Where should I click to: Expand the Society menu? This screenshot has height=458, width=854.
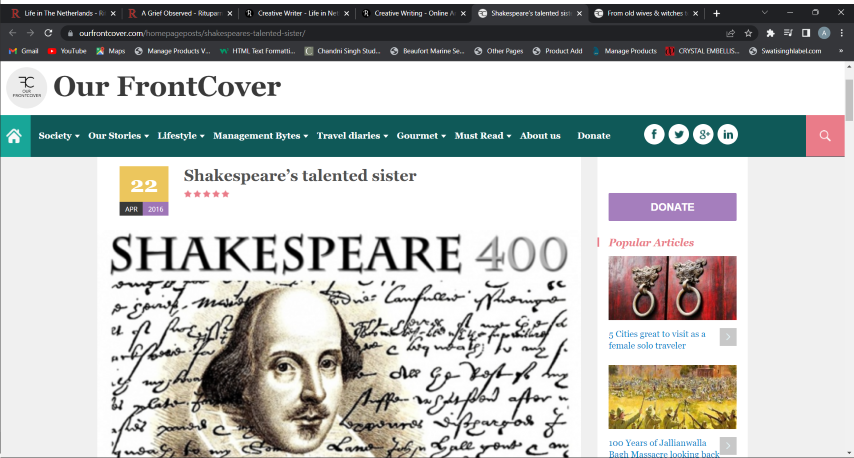(x=59, y=136)
